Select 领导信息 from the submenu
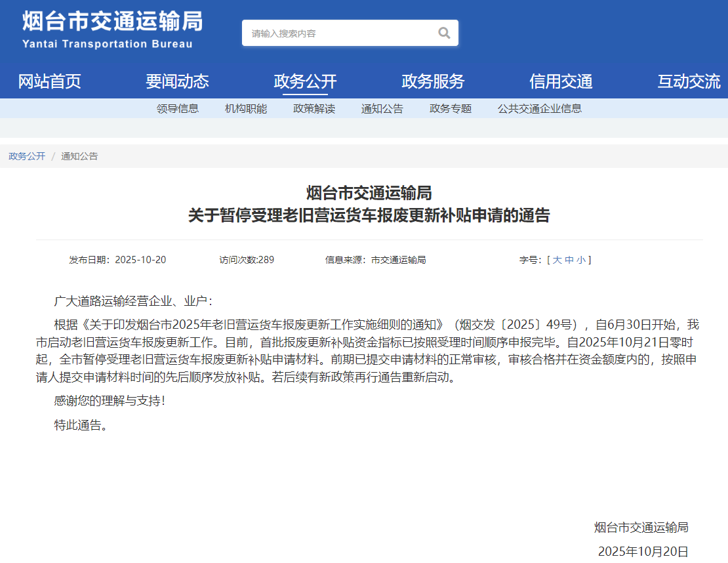This screenshot has height=563, width=728. 178,108
